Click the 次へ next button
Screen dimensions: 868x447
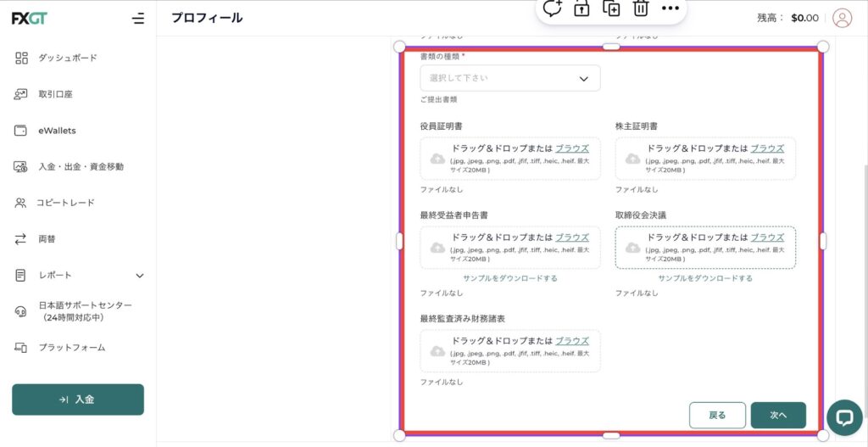[x=778, y=416]
